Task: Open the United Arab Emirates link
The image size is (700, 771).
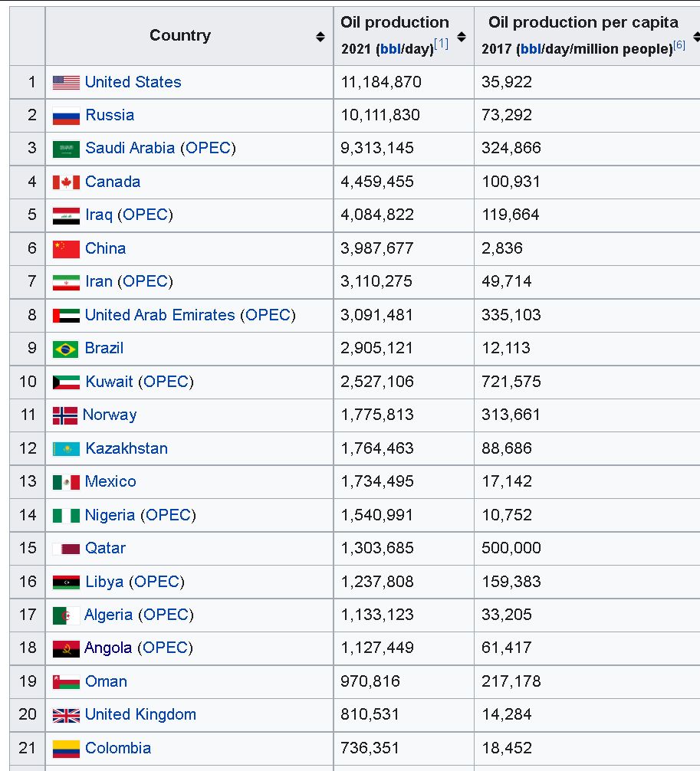Action: [159, 315]
